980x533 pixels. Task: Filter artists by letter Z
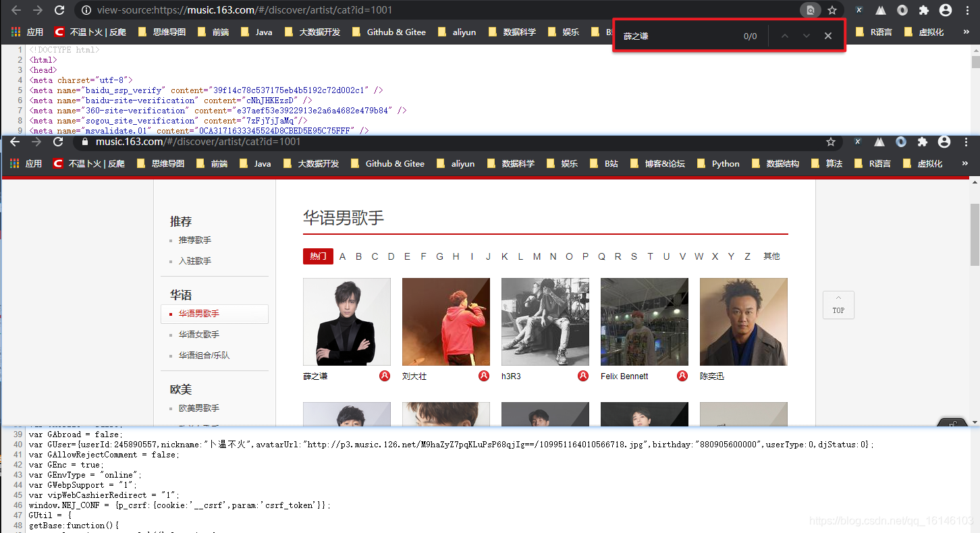coord(747,256)
